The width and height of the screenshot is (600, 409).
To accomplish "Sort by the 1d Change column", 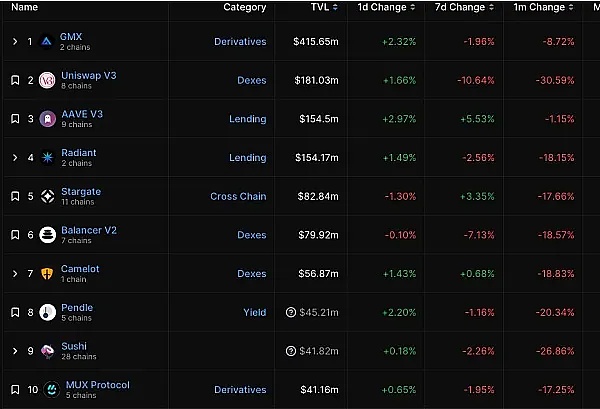I will click(381, 8).
